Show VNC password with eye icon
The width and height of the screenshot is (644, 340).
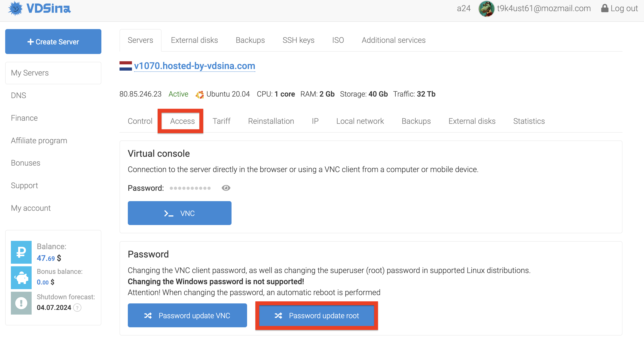(226, 188)
